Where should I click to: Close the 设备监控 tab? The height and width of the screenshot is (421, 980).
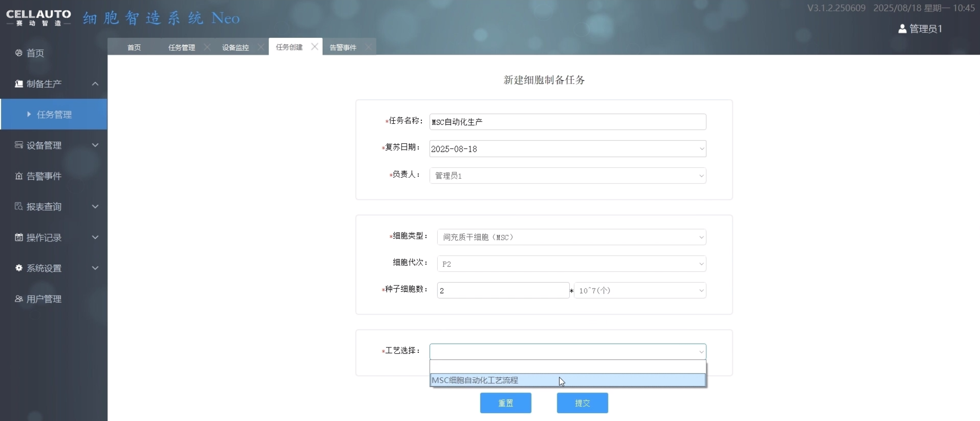tap(261, 47)
